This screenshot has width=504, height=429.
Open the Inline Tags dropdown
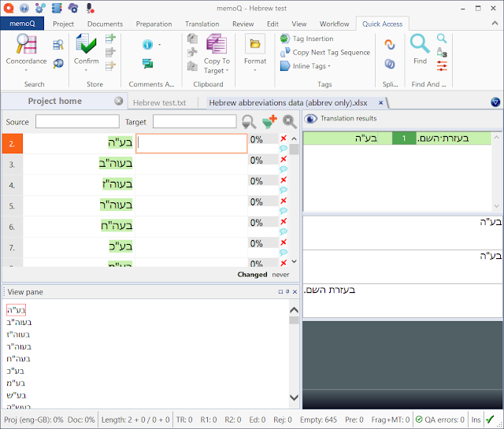(305, 66)
